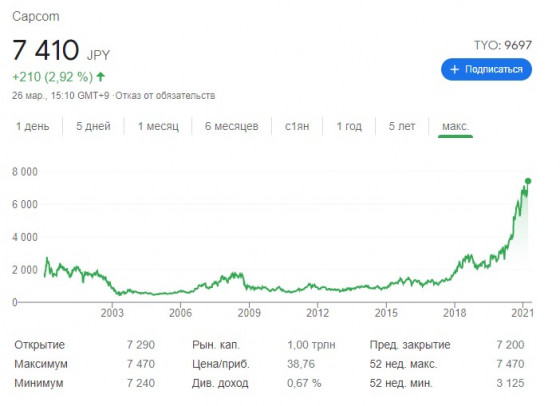Screen dimensions: 560x406
Task: Click the Подписаться follow button
Action: pos(486,69)
